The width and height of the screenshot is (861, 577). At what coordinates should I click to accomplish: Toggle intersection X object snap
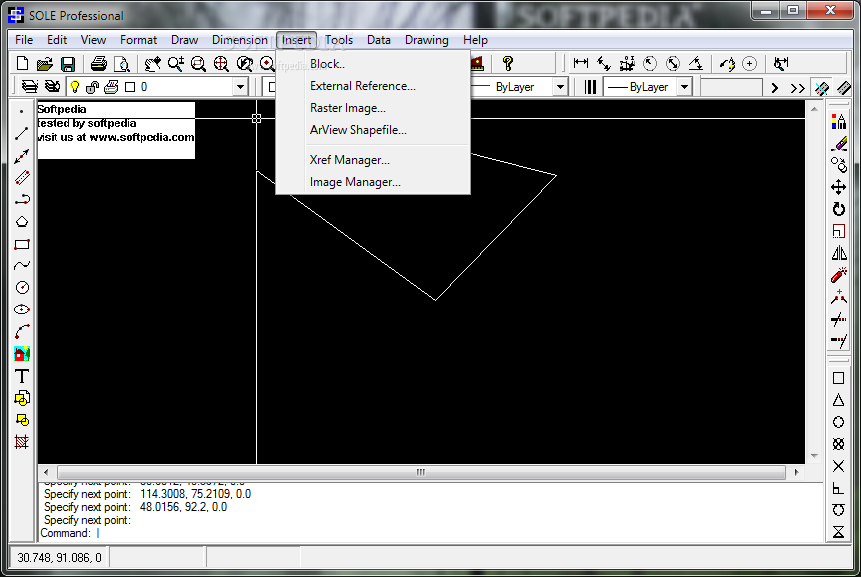click(838, 466)
